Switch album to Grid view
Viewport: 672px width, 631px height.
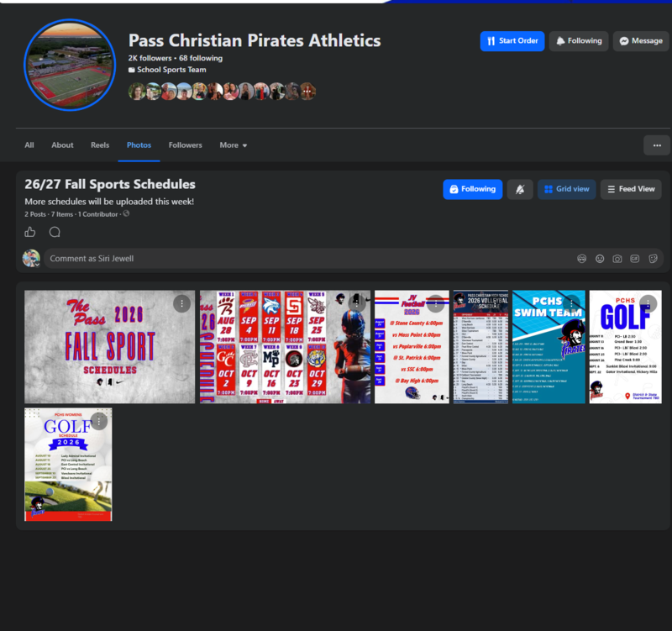(x=566, y=189)
